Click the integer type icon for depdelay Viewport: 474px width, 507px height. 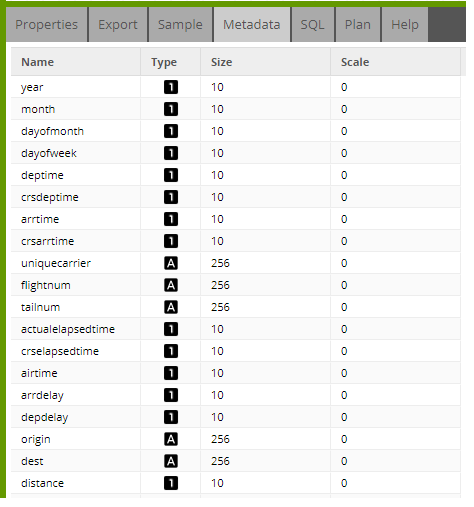point(171,417)
